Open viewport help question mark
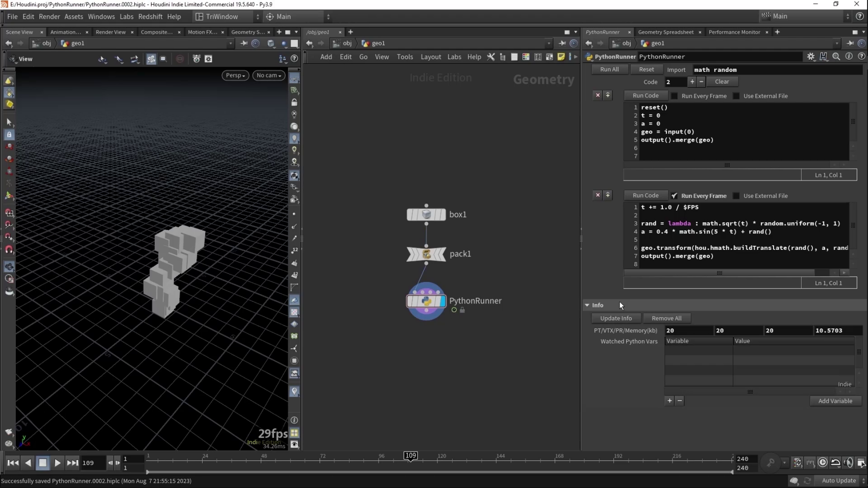 (294, 59)
